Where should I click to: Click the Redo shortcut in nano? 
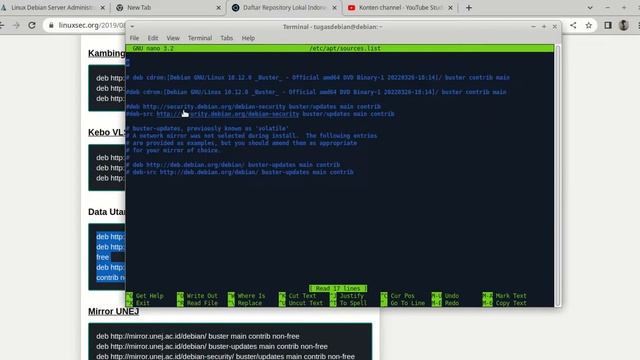445,303
